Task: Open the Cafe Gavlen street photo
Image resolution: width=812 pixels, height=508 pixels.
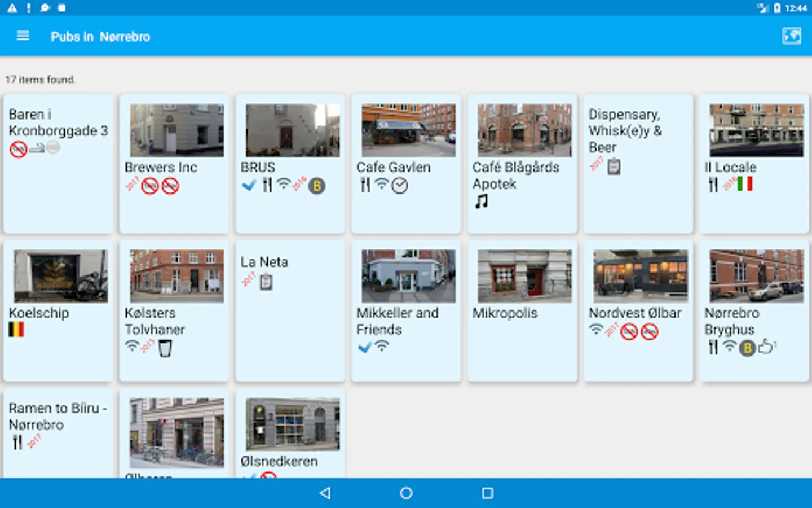Action: (x=409, y=130)
